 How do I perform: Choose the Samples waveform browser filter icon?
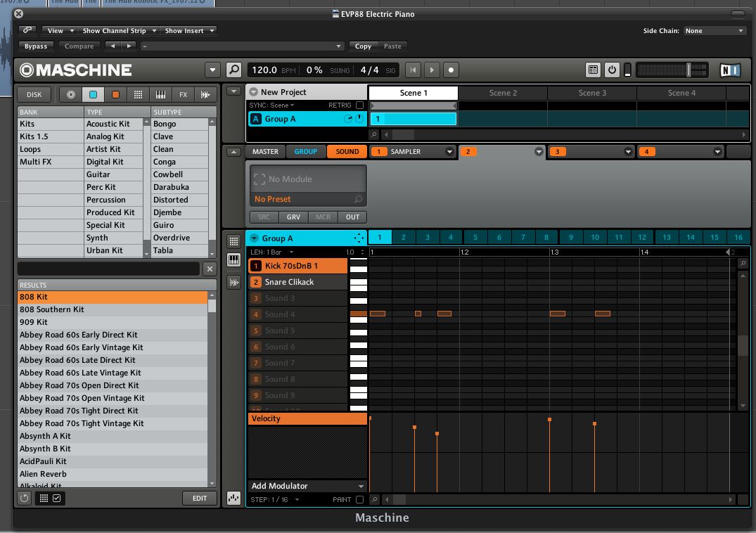tap(205, 94)
